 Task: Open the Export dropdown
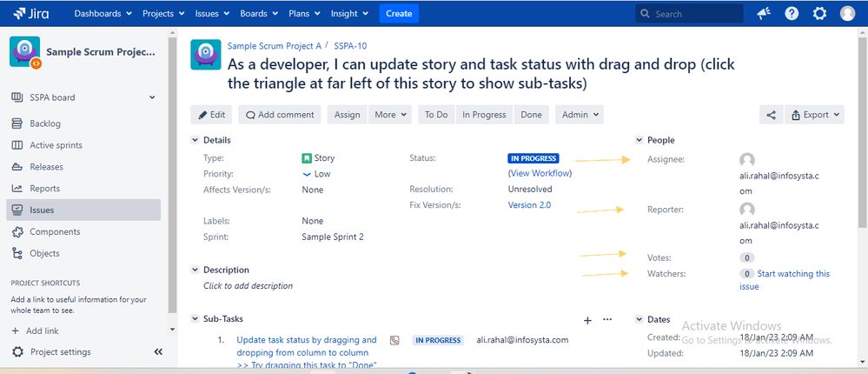(x=815, y=115)
